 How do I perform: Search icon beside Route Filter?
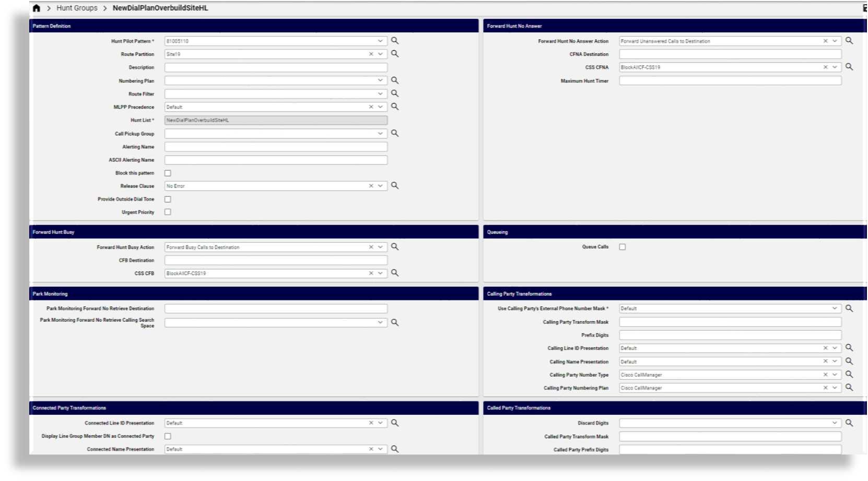pos(395,93)
